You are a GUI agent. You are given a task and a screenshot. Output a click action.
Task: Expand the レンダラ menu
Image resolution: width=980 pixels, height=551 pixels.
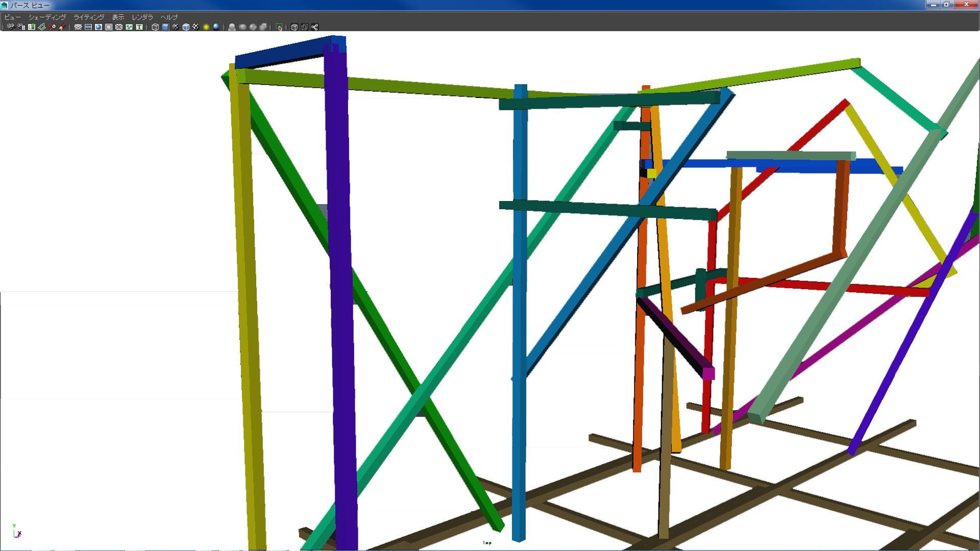[142, 17]
